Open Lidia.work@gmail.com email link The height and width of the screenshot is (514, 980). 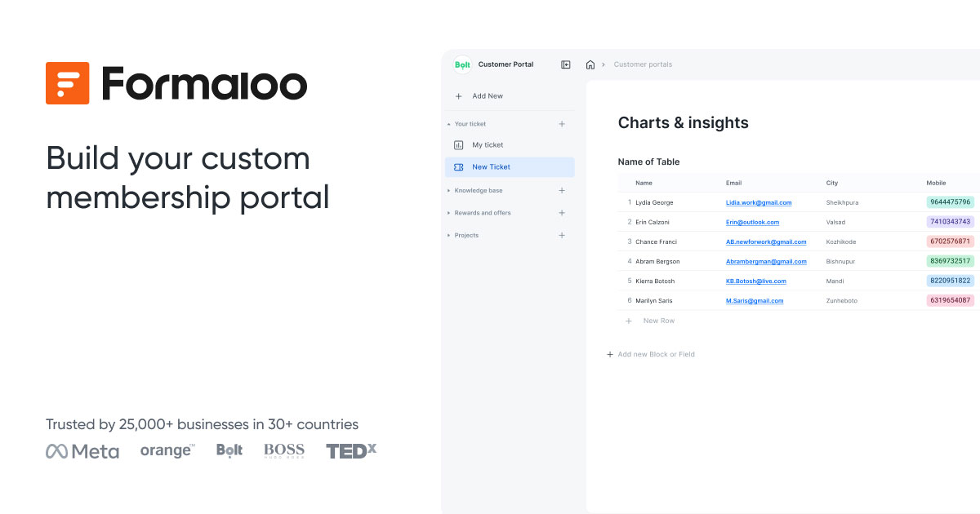759,202
